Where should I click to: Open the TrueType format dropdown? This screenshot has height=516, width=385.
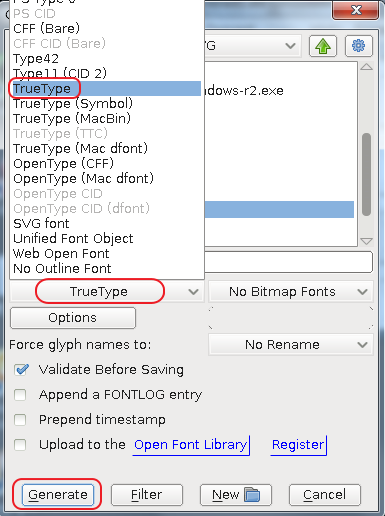pos(107,292)
